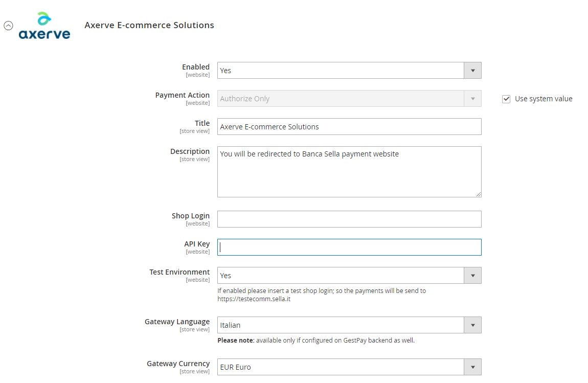Screen dimensions: 588x383
Task: Click the Gateway Currency label
Action: click(178, 364)
